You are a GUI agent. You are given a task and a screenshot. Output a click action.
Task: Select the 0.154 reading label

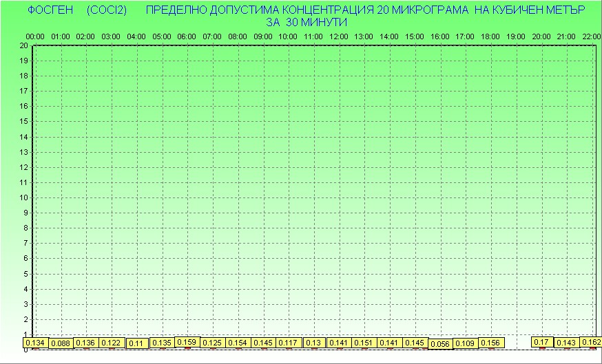click(x=238, y=343)
